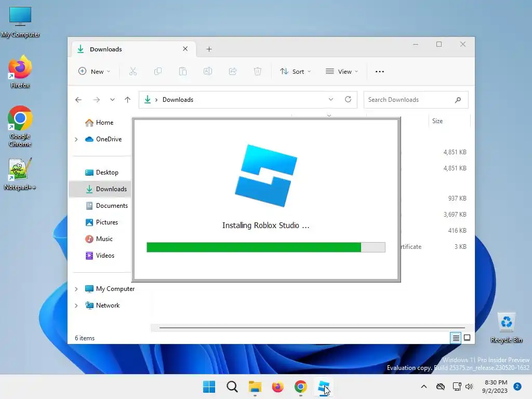
Task: Open the Firefox desktop shortcut
Action: 20,72
